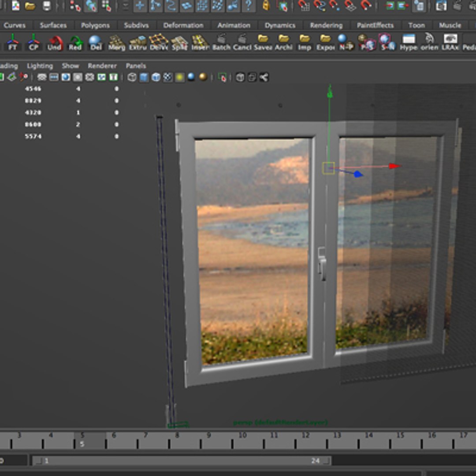Switch to the Toon shelf tab
Viewport: 476px width, 476px height.
[416, 25]
